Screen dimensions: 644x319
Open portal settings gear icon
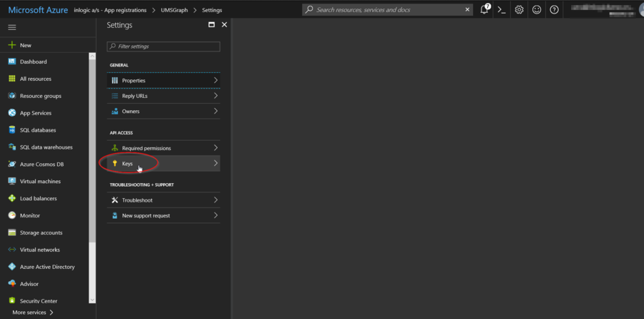[519, 10]
